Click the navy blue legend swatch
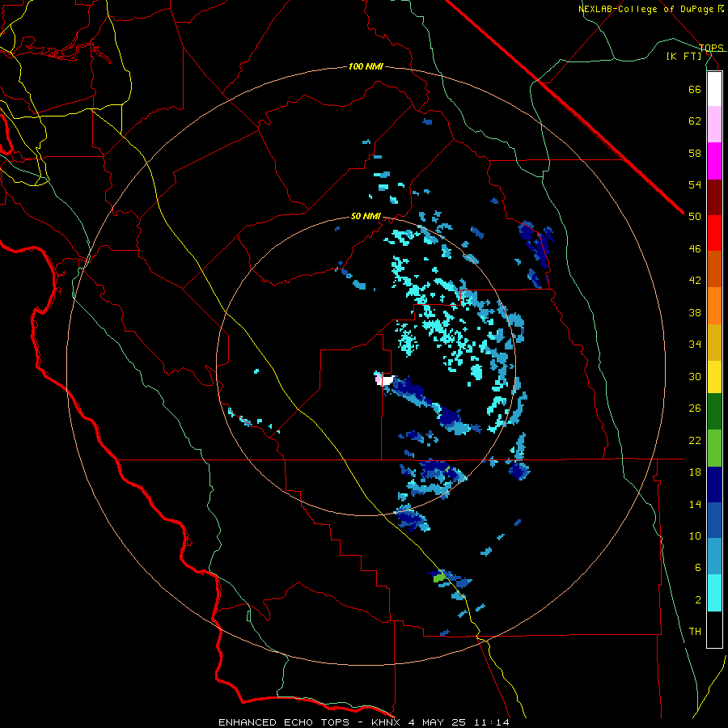The image size is (728, 728). (714, 485)
